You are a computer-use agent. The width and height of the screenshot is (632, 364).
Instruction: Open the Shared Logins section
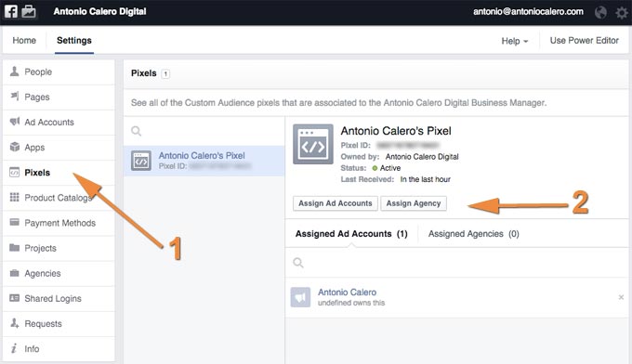(x=59, y=299)
